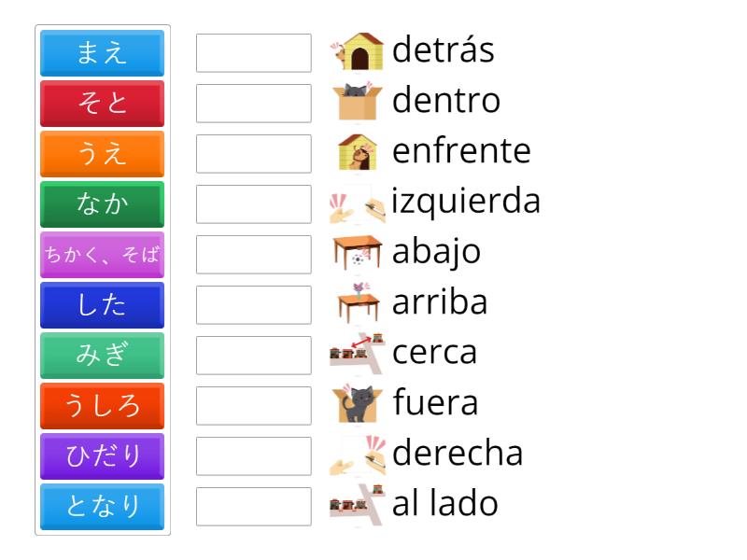
Task: Select the うしろ tile
Action: click(x=102, y=406)
